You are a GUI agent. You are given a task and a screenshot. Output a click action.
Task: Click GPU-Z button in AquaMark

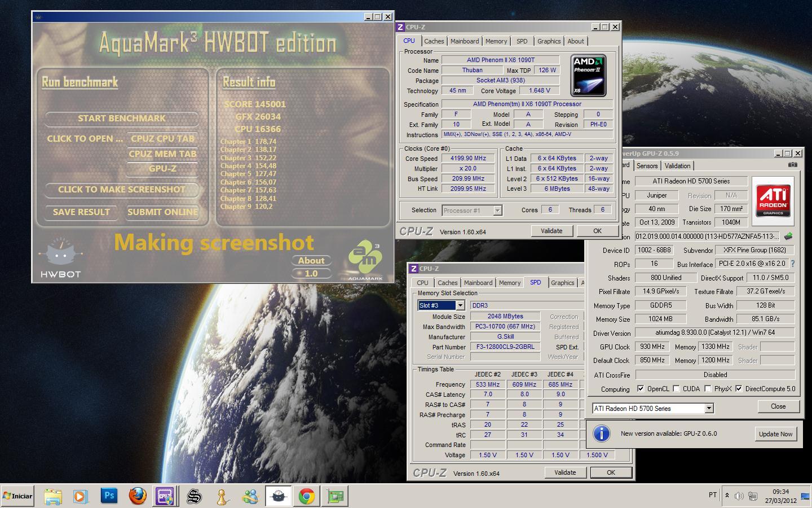[162, 169]
